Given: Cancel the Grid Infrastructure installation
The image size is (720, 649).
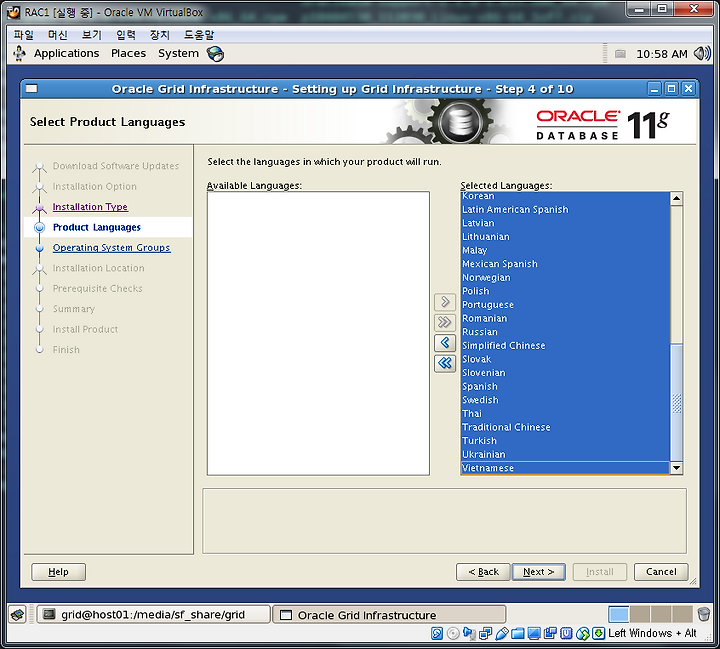Looking at the screenshot, I should [661, 572].
